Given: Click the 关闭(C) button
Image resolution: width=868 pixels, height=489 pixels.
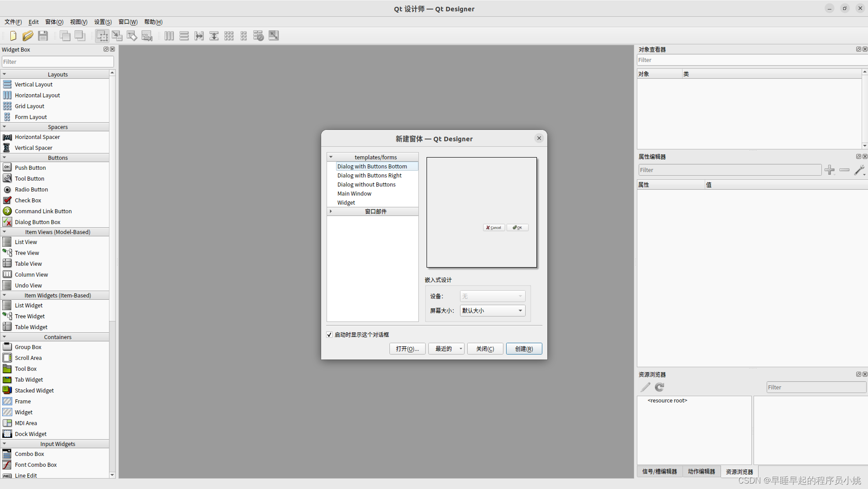Looking at the screenshot, I should click(x=485, y=349).
